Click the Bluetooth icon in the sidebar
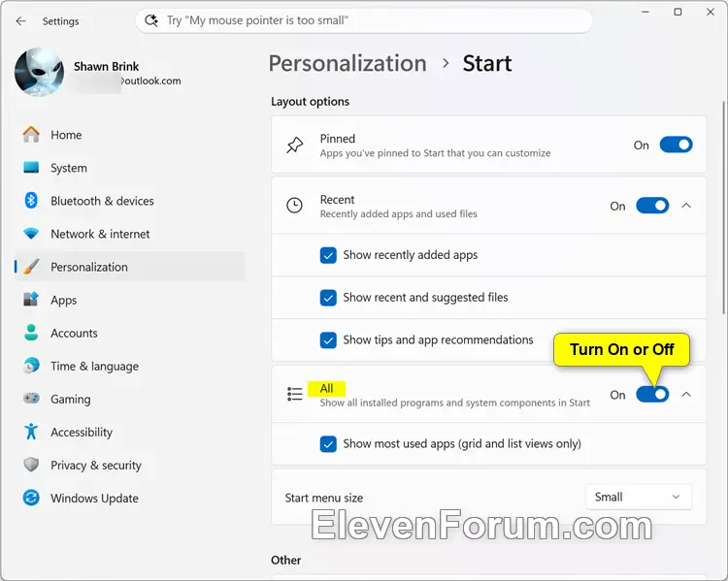The height and width of the screenshot is (581, 728). point(31,201)
